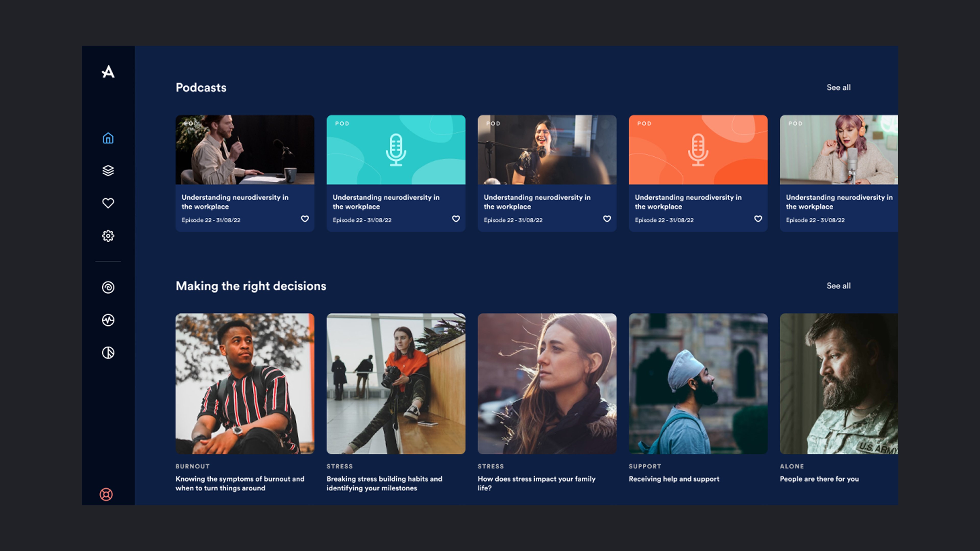
Task: Click the title text on orange microphone podcast card
Action: [x=688, y=202]
